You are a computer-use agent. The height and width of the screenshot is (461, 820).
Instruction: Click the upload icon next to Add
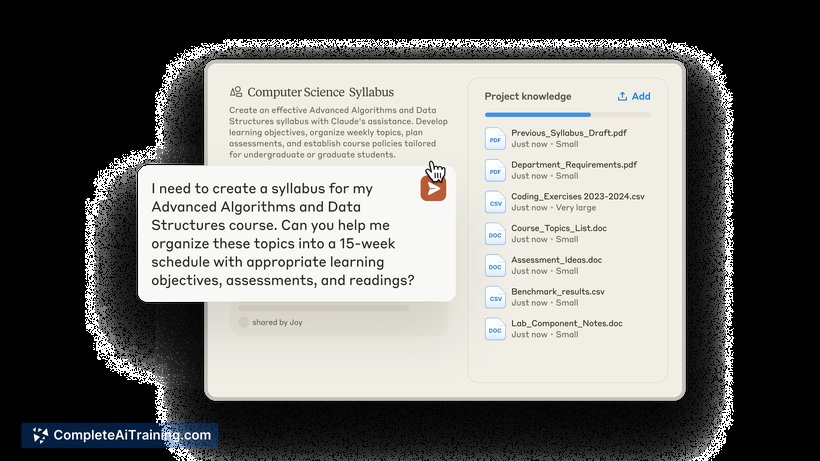point(622,96)
